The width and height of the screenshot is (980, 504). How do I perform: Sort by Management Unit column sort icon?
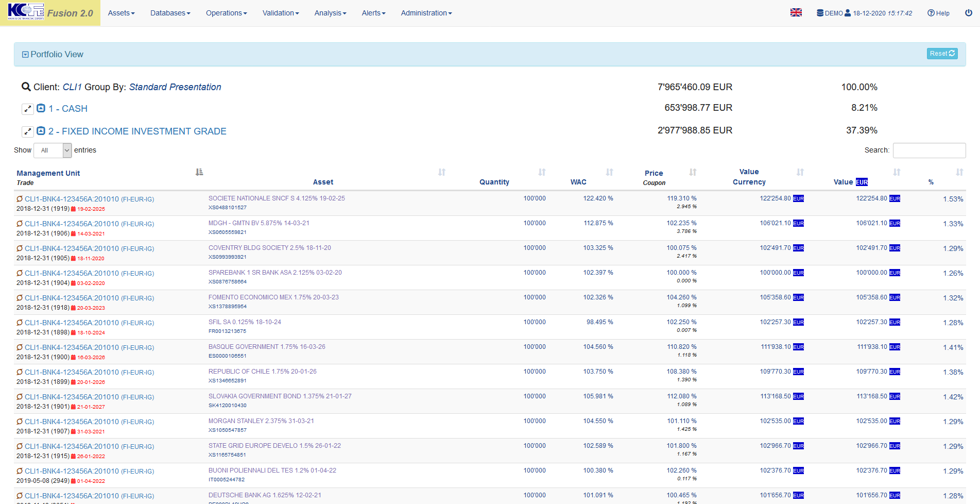click(x=199, y=172)
